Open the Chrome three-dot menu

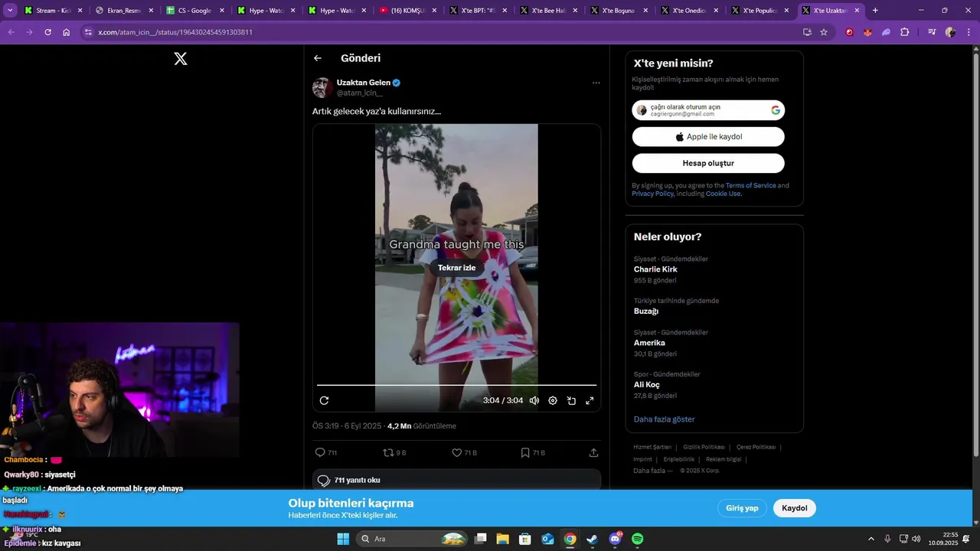tap(968, 32)
